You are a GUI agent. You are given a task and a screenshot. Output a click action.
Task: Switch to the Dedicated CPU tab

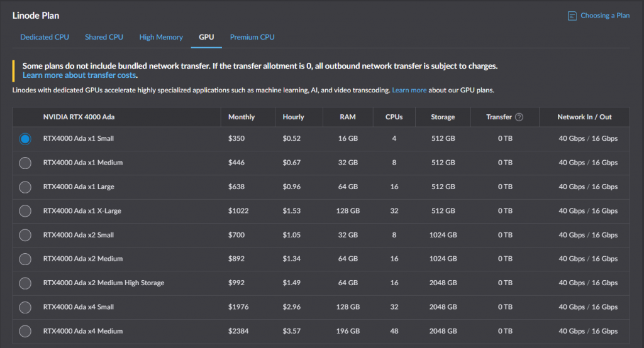(45, 37)
